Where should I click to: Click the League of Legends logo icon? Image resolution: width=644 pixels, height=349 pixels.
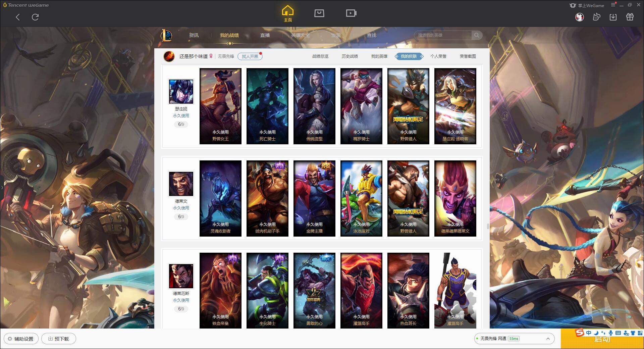[x=166, y=35]
